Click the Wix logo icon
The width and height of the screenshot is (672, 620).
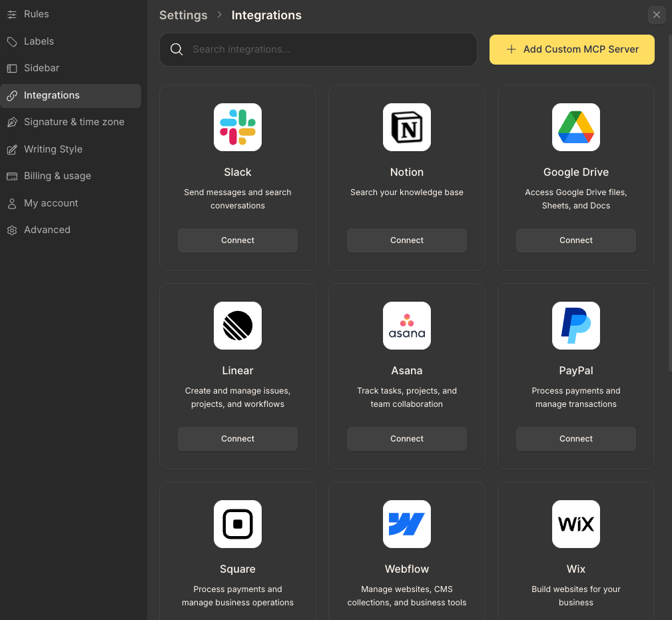pyautogui.click(x=576, y=524)
